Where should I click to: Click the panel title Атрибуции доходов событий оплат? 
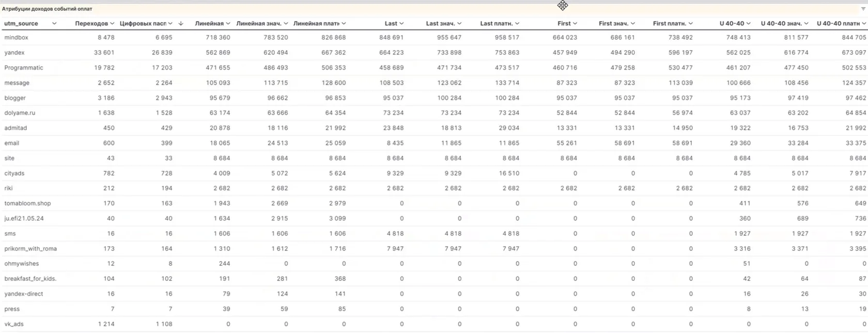[x=47, y=9]
